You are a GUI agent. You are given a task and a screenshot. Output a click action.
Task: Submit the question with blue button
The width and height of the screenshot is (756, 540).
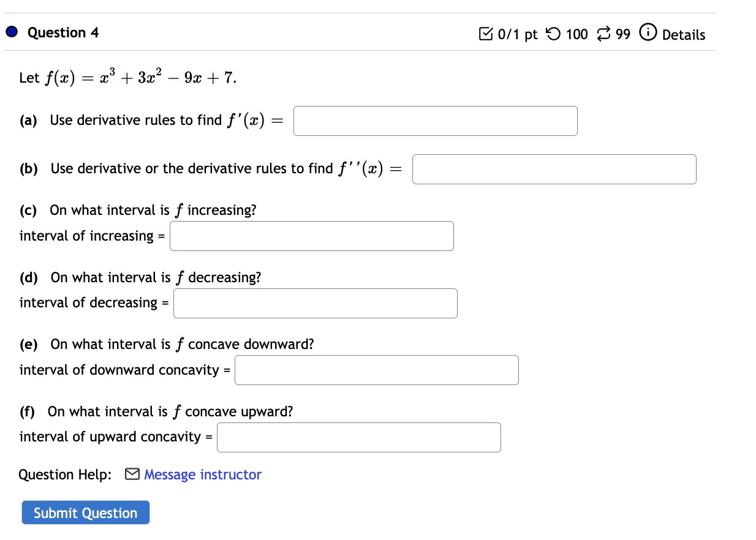(86, 512)
